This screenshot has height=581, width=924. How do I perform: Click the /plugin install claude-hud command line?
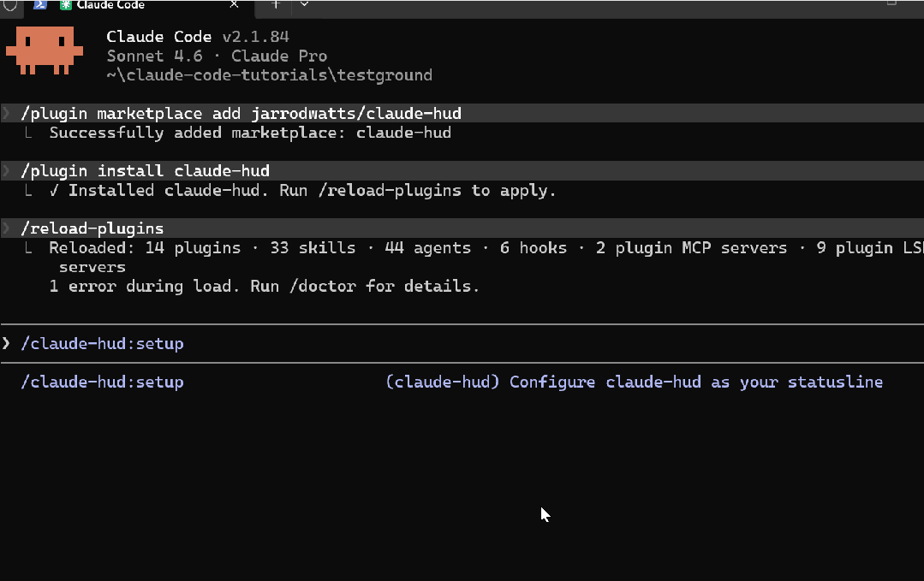point(145,171)
